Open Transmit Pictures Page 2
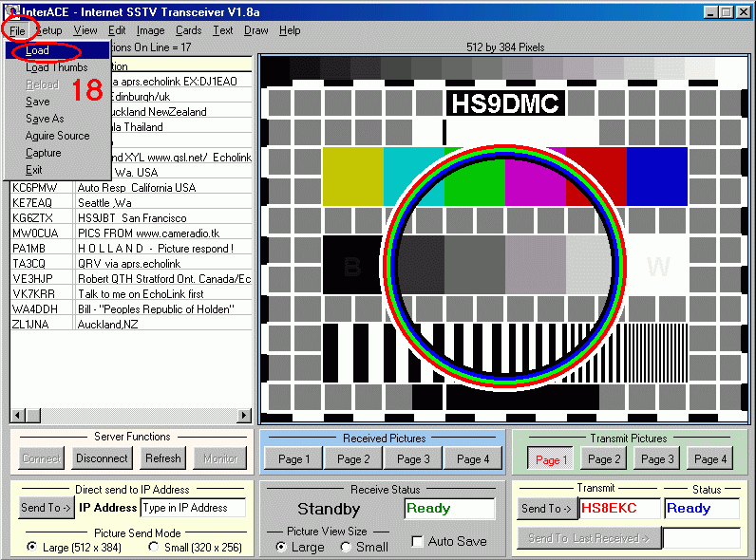The height and width of the screenshot is (560, 756). 604,459
